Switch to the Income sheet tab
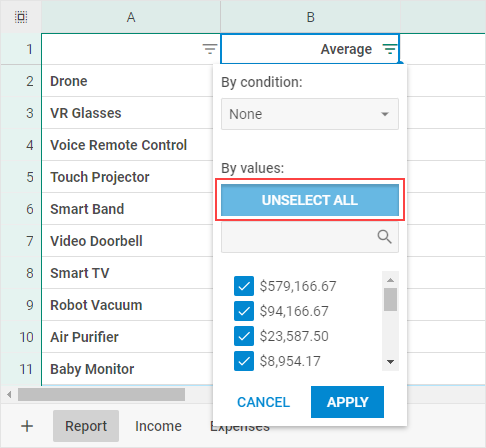The height and width of the screenshot is (448, 486). 158,426
